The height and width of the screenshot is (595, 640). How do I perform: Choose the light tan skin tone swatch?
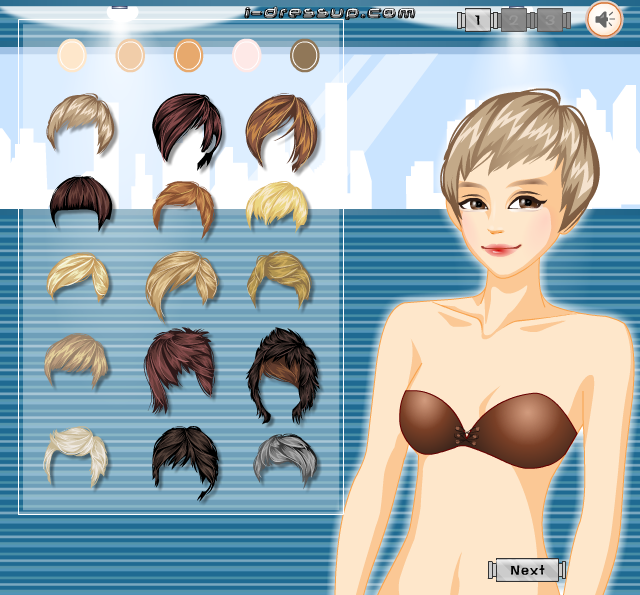[x=130, y=55]
